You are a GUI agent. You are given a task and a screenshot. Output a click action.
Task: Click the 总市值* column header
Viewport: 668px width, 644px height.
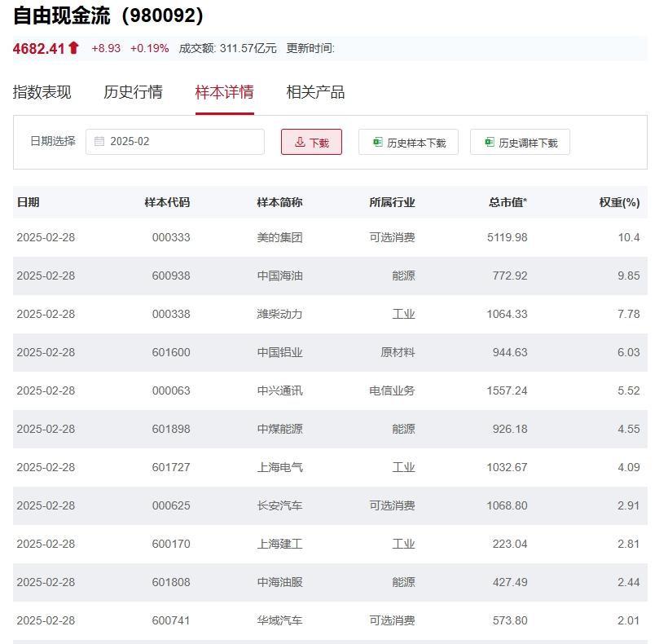click(508, 202)
